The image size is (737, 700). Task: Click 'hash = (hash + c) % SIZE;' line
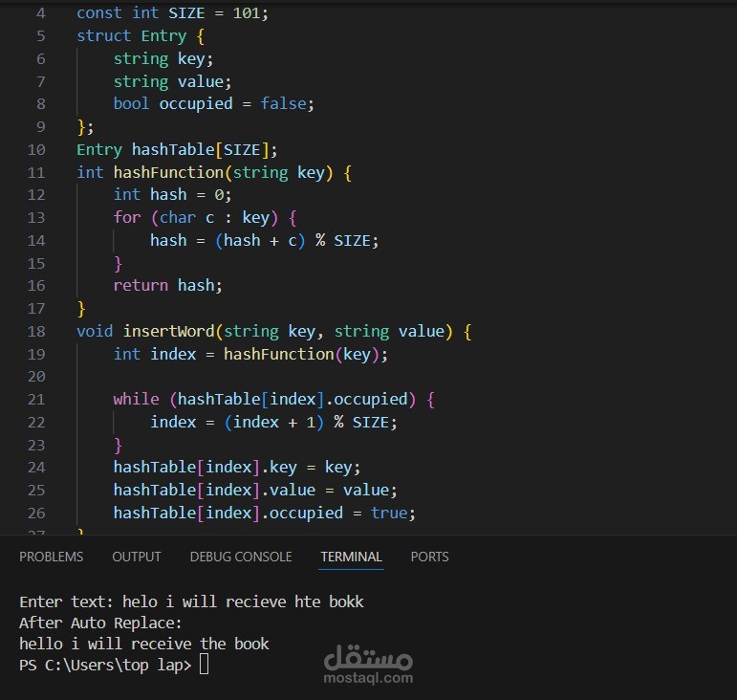coord(264,241)
